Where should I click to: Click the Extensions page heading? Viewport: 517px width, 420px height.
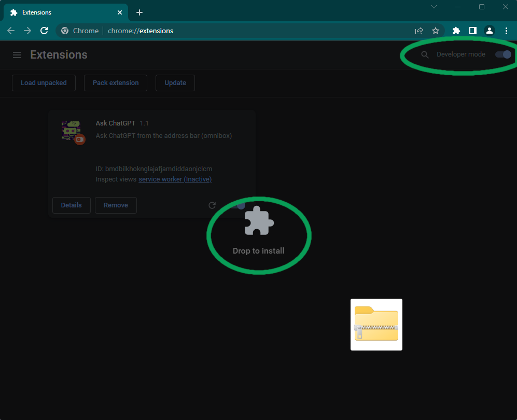pyautogui.click(x=59, y=55)
